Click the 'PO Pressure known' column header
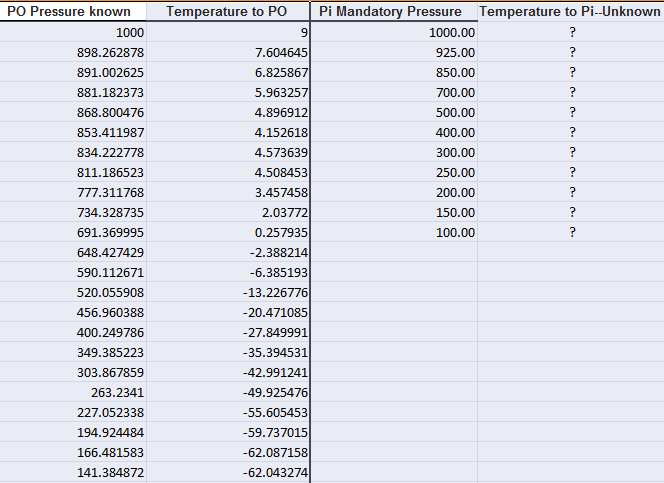Viewport: 664px width, 483px height. [x=72, y=12]
